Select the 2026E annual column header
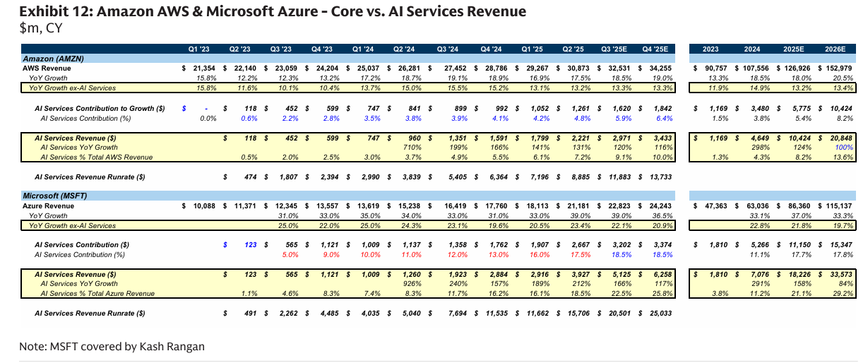This screenshot has height=363, width=868. [835, 49]
